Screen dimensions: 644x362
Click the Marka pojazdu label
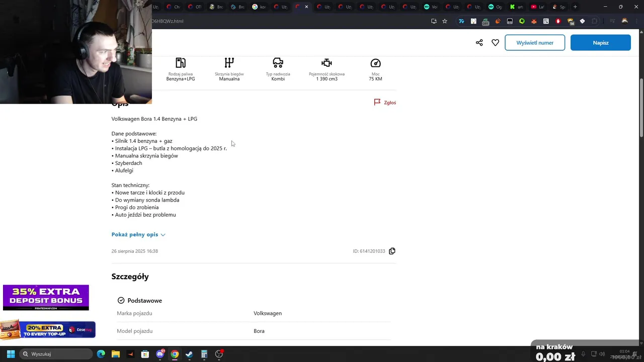(x=134, y=313)
